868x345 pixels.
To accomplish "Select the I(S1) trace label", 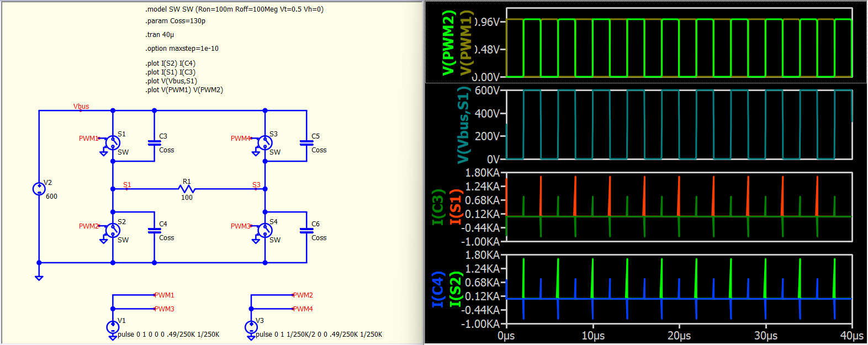I will pyautogui.click(x=456, y=207).
